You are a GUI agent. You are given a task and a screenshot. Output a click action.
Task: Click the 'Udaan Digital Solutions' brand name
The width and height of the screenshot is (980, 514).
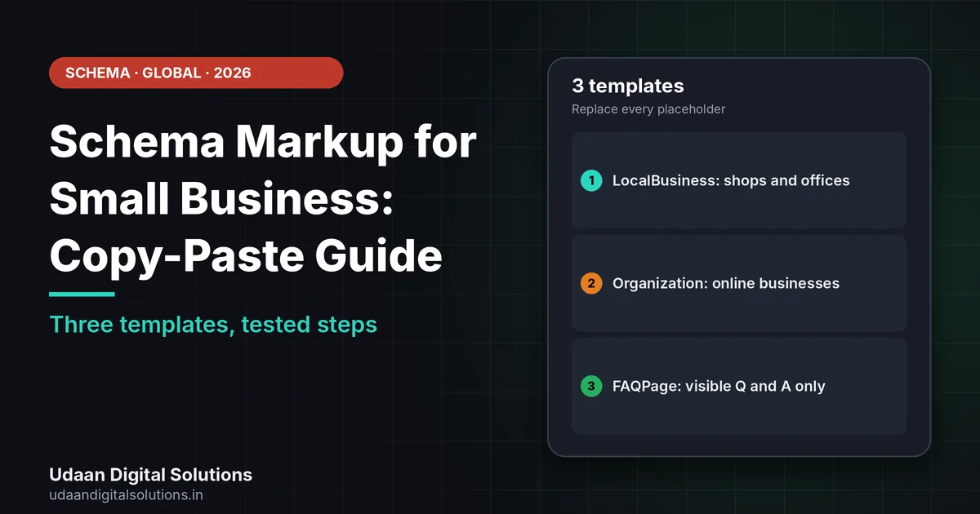coord(151,475)
